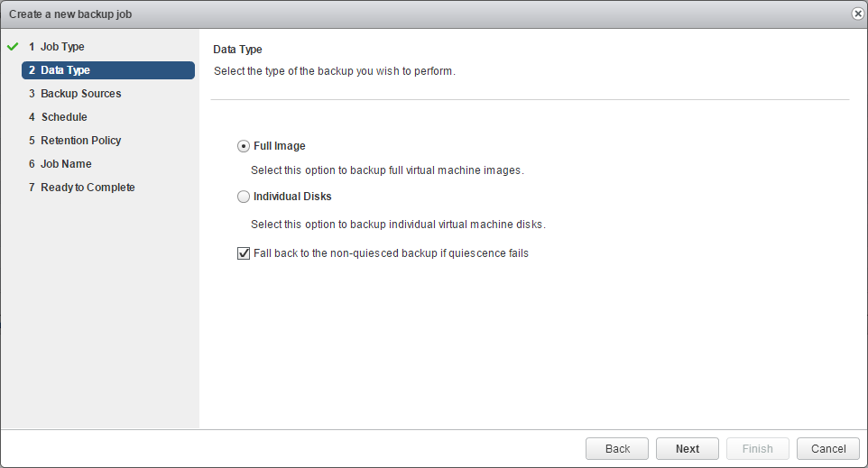Select the highlighted Data Type step
Viewport: 868px width, 468px height.
pos(107,70)
